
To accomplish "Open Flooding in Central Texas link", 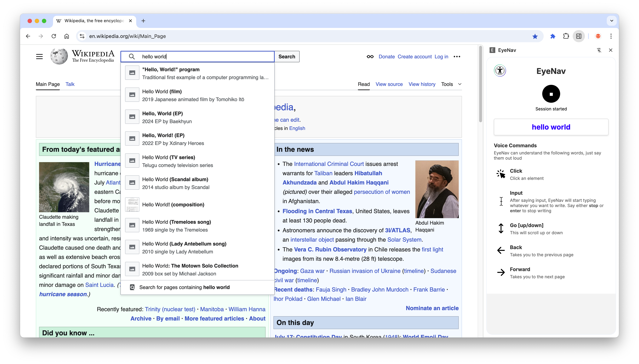I will [317, 211].
